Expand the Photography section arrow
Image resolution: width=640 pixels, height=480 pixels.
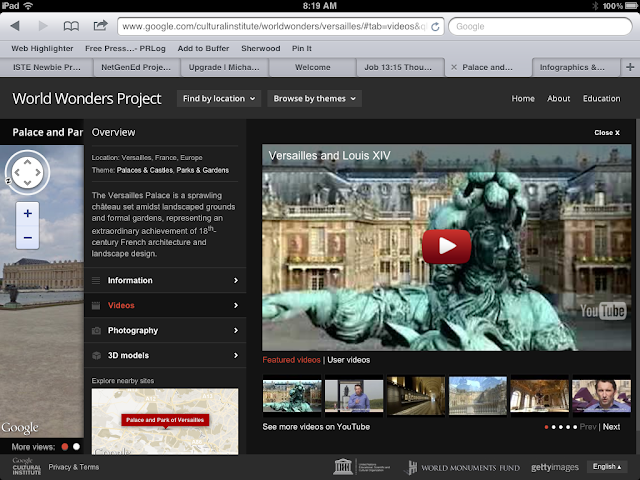(236, 330)
